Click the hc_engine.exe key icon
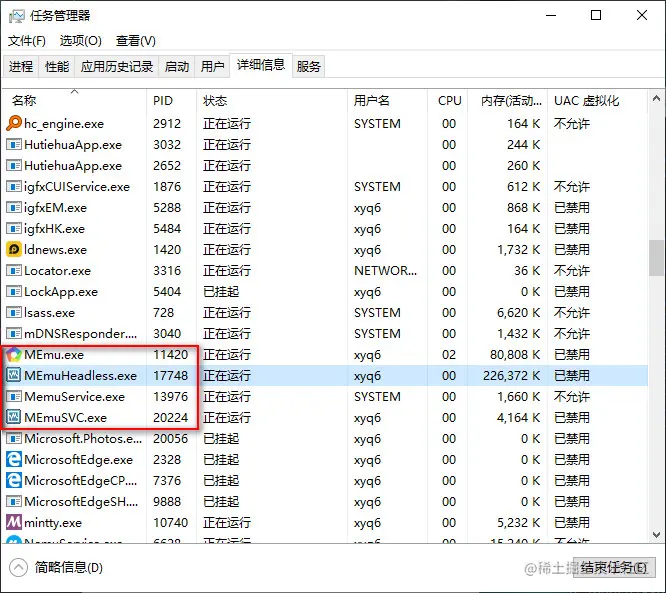 14,124
